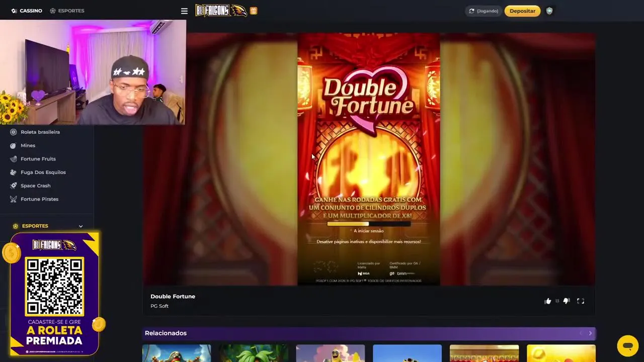Click the Space Crash icon

[14, 186]
